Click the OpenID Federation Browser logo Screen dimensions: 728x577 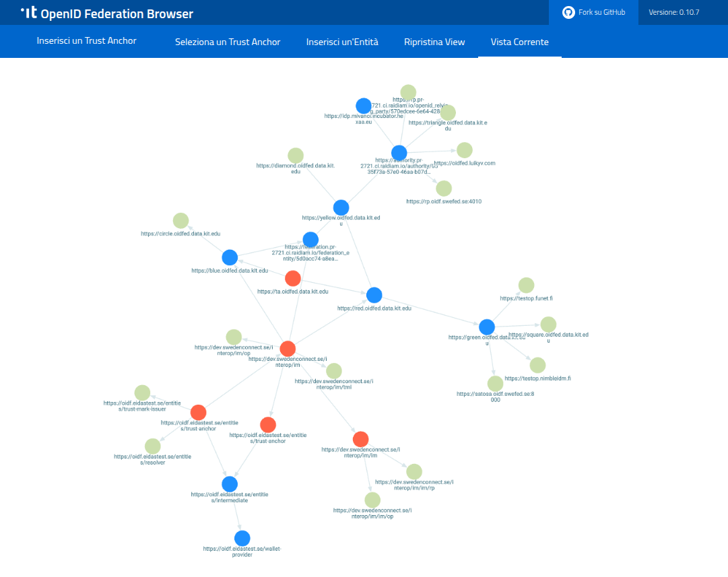click(x=106, y=13)
